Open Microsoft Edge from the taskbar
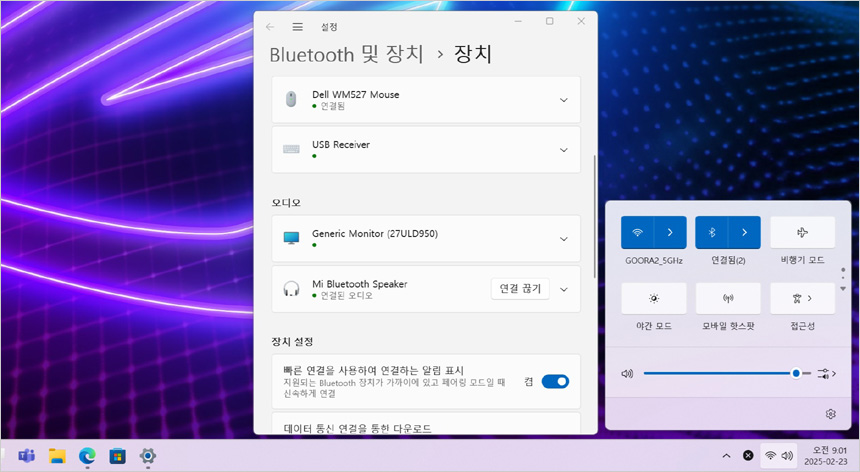The height and width of the screenshot is (472, 860). pos(87,456)
